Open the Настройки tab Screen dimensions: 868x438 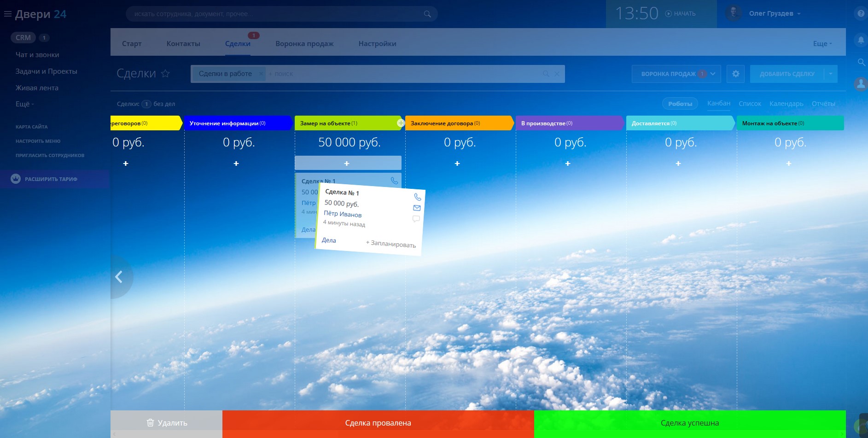[x=377, y=44]
